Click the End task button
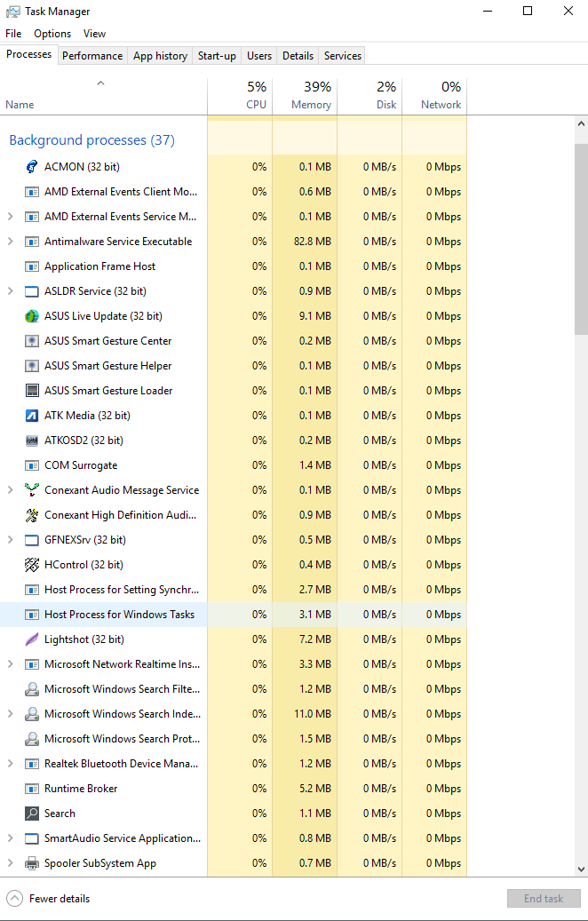The height and width of the screenshot is (921, 588). click(x=544, y=899)
